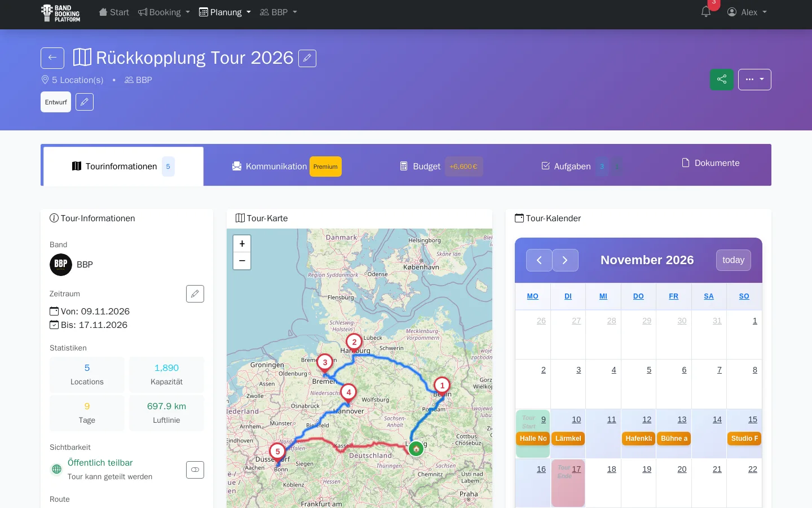Select the Tourinformationen tab
Image resolution: width=812 pixels, height=508 pixels.
(x=123, y=167)
